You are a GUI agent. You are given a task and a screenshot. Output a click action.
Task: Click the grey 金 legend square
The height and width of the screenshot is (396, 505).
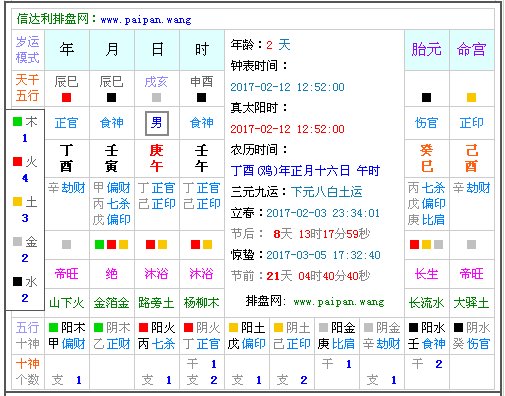pyautogui.click(x=17, y=242)
